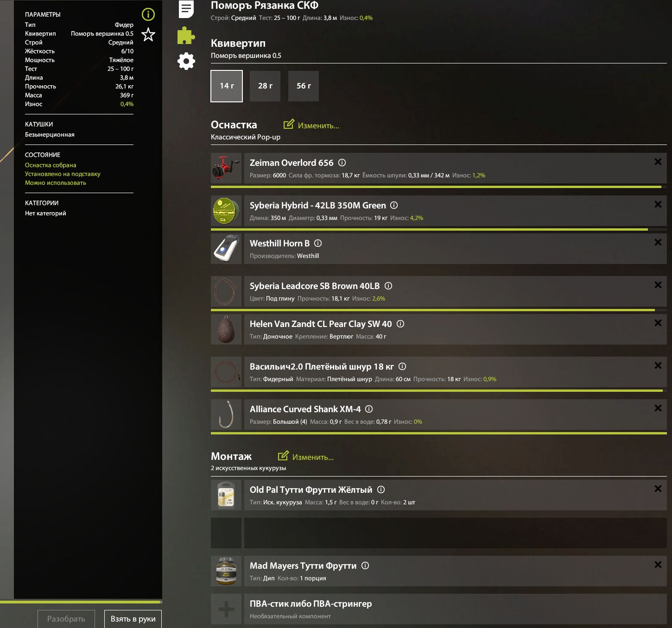Remove the Zeiman Overlord 656 reel
The width and height of the screenshot is (672, 628).
pos(658,162)
